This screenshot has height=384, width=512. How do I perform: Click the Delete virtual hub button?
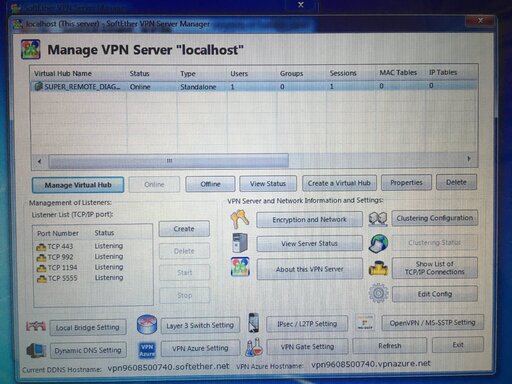[x=456, y=182]
